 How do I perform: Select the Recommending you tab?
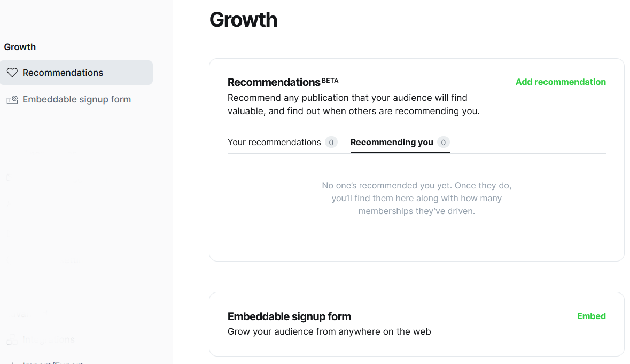tap(392, 142)
